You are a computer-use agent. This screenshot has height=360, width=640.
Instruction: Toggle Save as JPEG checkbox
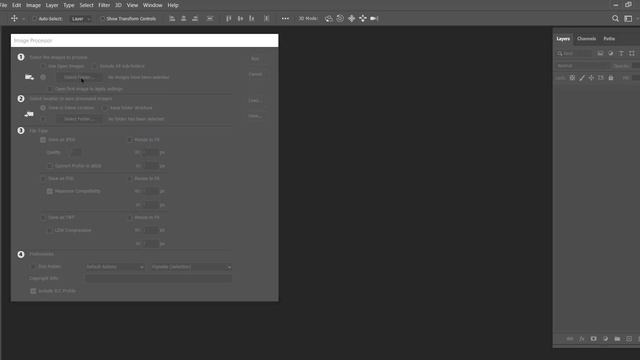(x=43, y=140)
